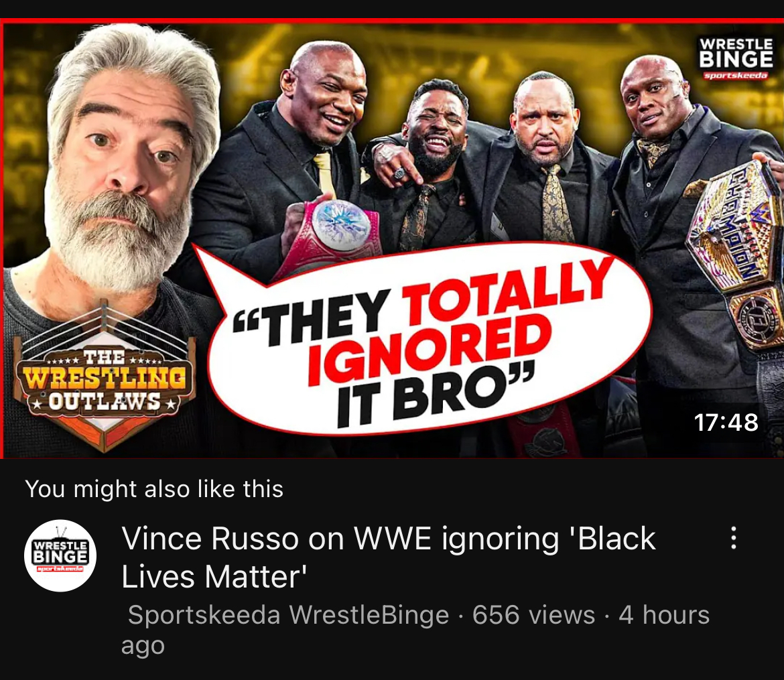Click The Wrestling Outlaws ring logo
Screen dimensions: 784x680
pyautogui.click(x=103, y=376)
